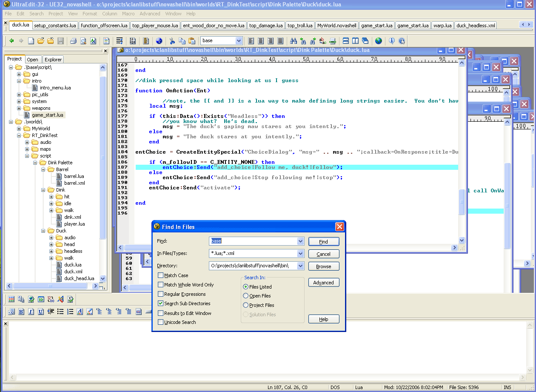This screenshot has height=392, width=536.
Task: Click the Advanced button
Action: coord(323,282)
